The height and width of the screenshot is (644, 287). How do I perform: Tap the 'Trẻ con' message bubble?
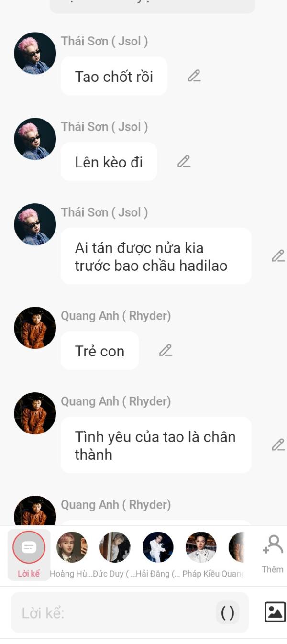[99, 351]
